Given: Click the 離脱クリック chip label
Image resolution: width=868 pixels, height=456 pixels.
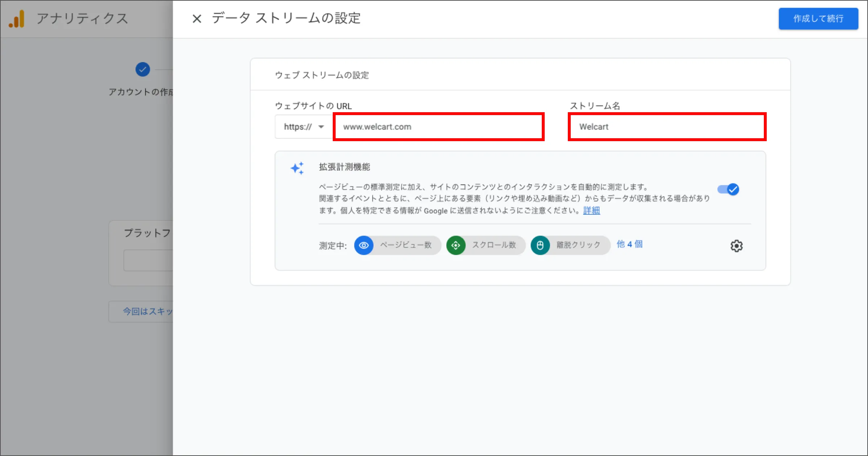Looking at the screenshot, I should click(578, 245).
